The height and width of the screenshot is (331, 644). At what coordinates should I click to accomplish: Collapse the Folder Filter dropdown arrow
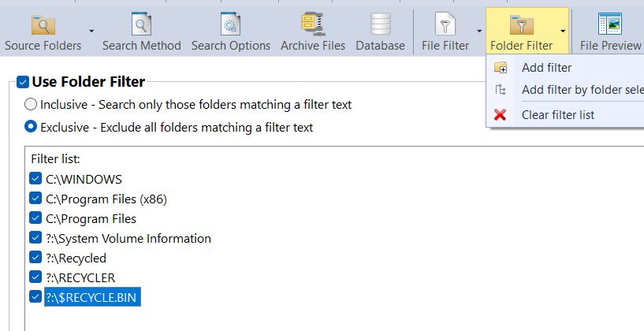coord(563,31)
